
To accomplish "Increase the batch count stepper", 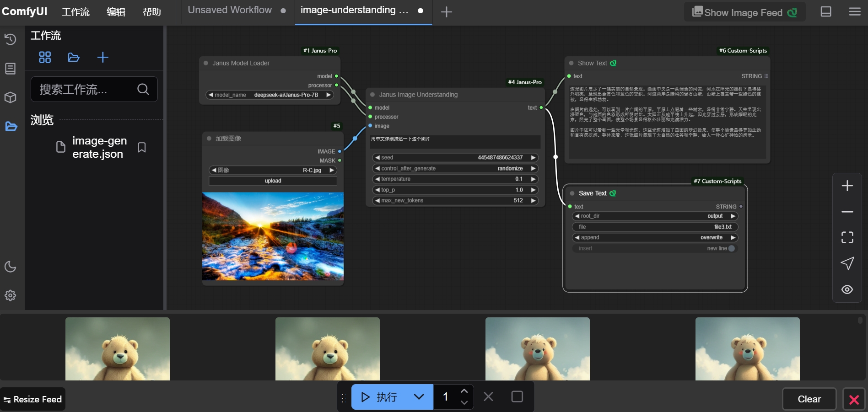I will (464, 391).
